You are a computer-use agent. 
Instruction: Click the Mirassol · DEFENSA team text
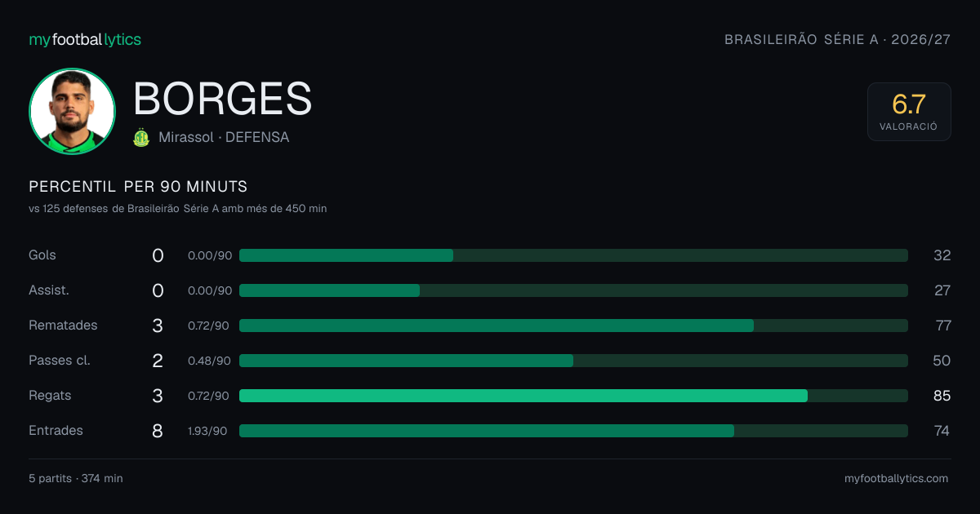[x=224, y=138]
